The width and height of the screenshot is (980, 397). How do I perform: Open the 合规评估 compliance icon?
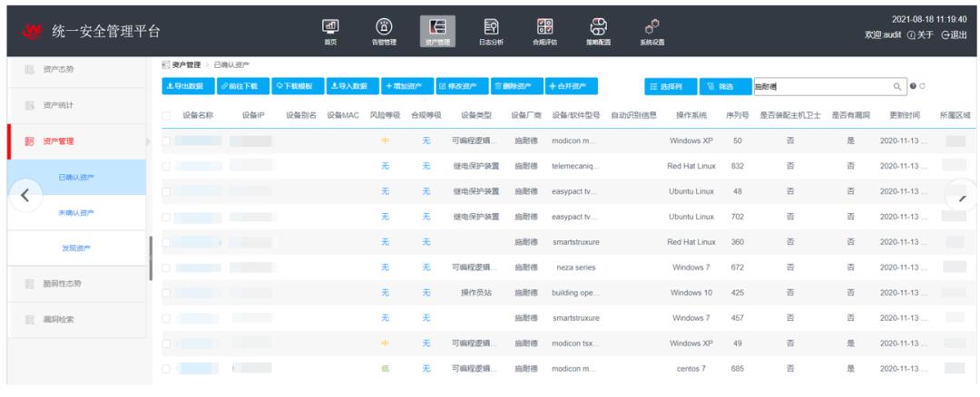544,26
